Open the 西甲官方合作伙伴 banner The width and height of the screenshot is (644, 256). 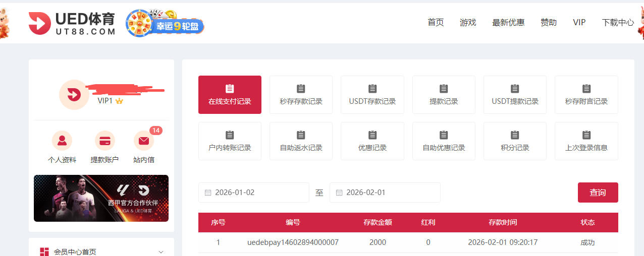click(x=101, y=198)
